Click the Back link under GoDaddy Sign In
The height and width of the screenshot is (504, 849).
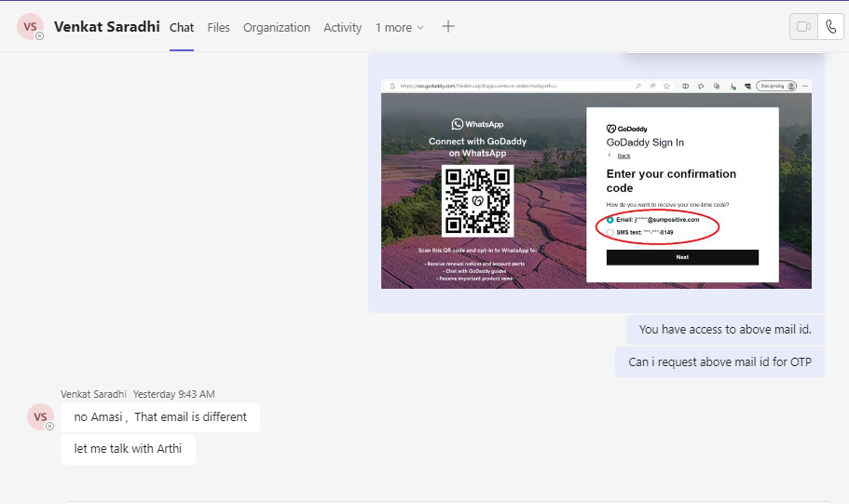pyautogui.click(x=623, y=156)
